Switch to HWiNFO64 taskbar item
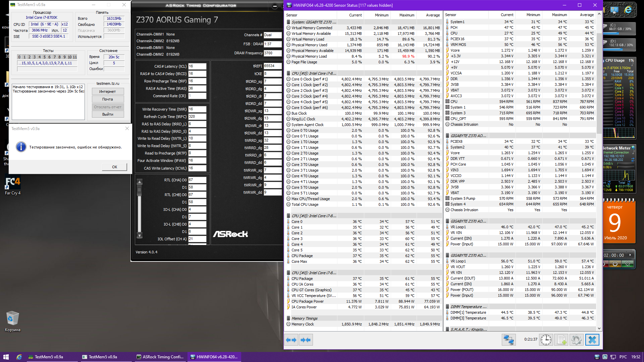Viewport: 644px width, 362px height. point(214,357)
